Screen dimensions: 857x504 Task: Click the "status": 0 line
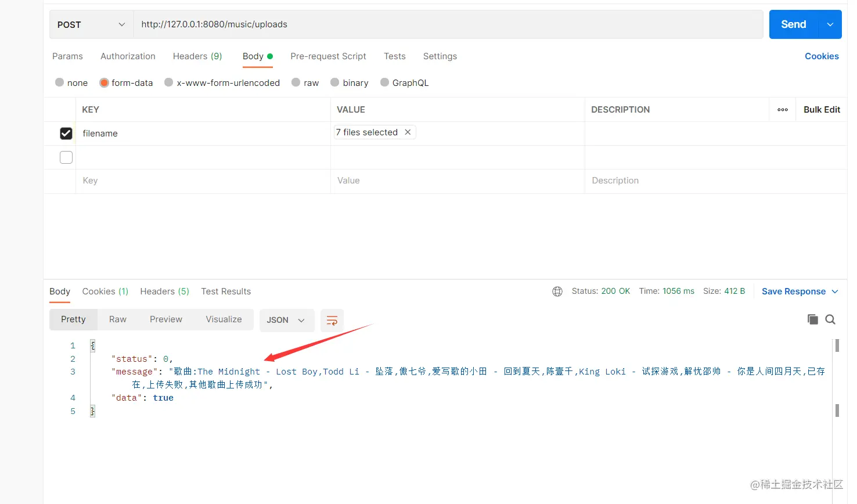click(142, 359)
